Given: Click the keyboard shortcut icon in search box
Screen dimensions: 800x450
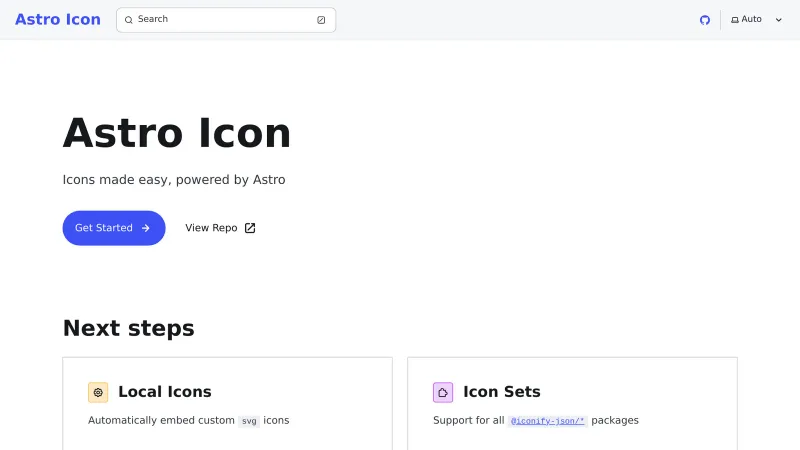Looking at the screenshot, I should [321, 20].
